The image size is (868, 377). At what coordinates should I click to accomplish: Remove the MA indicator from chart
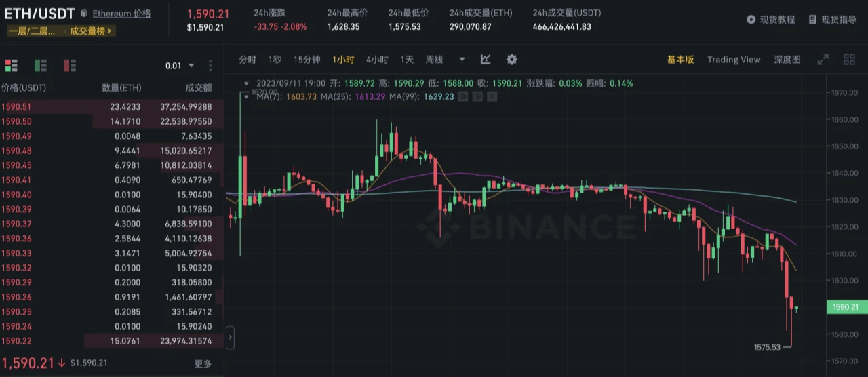click(x=492, y=97)
